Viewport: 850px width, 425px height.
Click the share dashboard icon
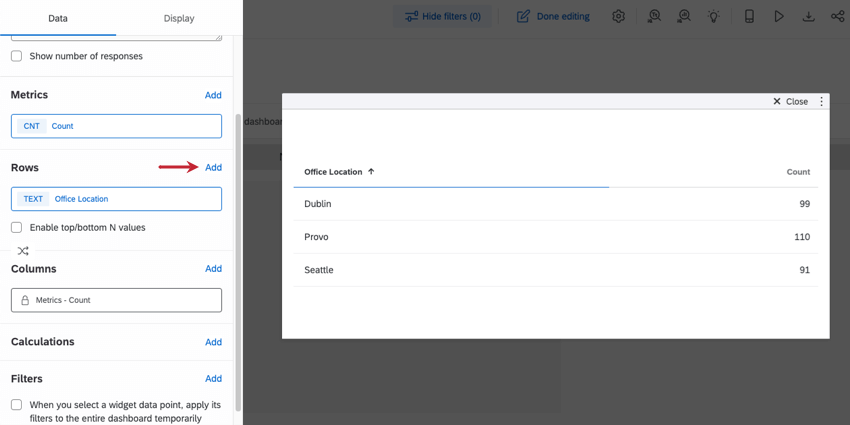837,16
